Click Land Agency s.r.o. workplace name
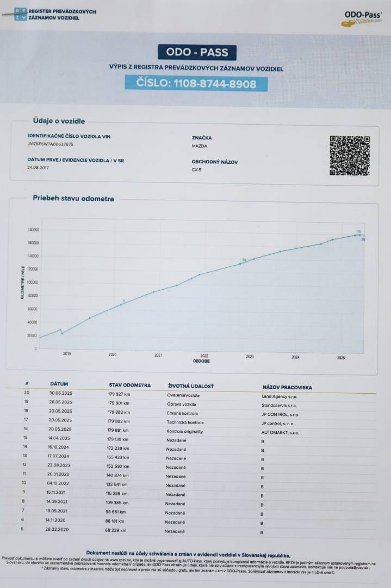This screenshot has width=391, height=588. coord(280,396)
